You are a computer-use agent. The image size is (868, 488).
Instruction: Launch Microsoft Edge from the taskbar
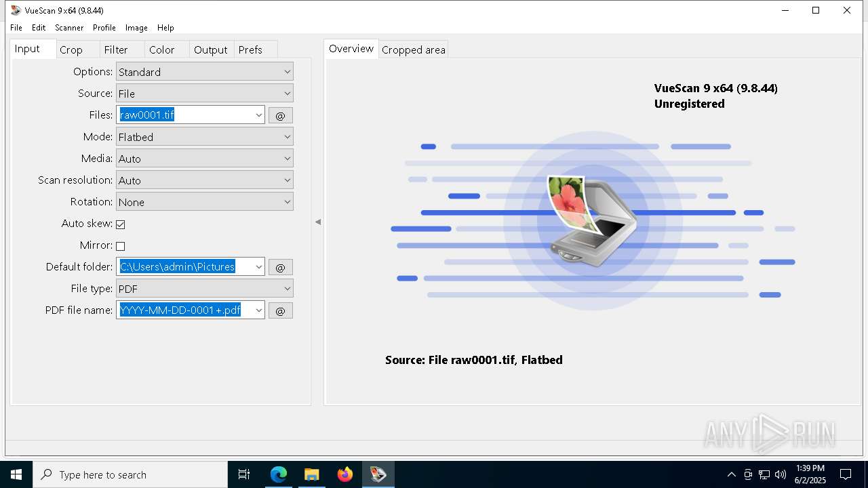[x=279, y=474]
